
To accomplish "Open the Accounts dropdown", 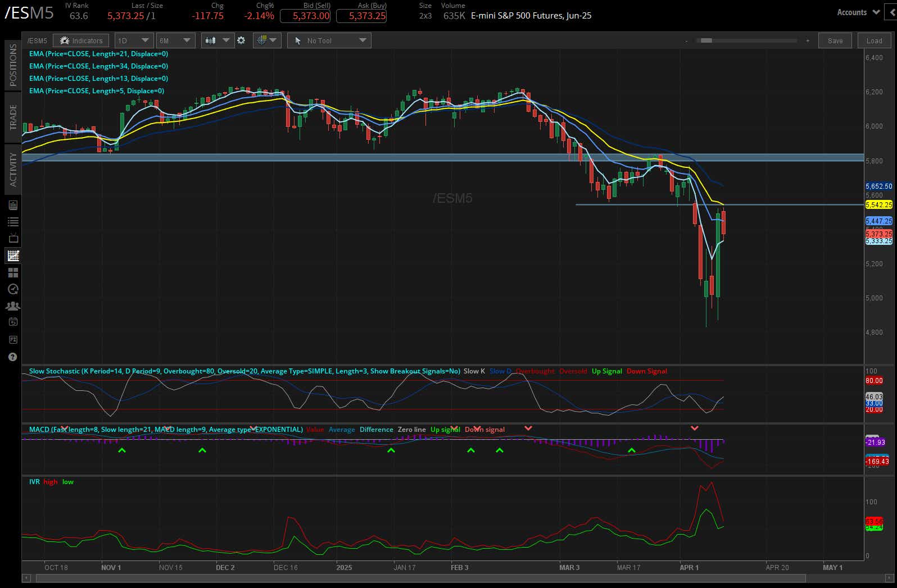I will click(858, 12).
